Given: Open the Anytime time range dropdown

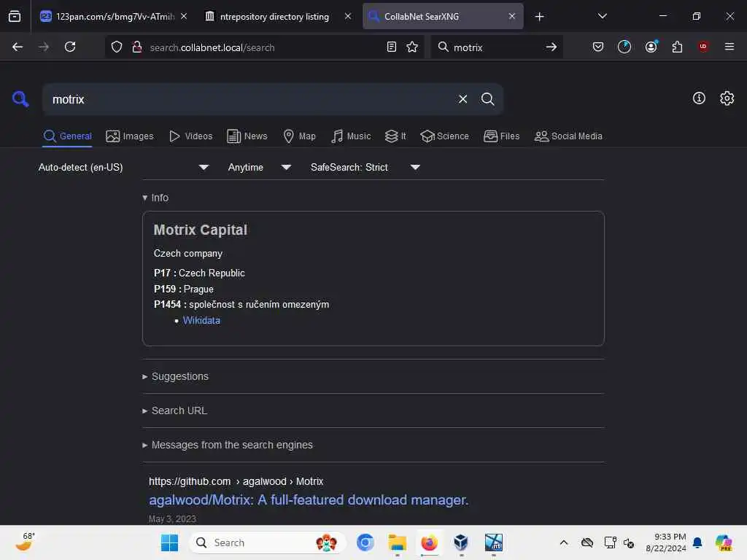Looking at the screenshot, I should coord(260,167).
